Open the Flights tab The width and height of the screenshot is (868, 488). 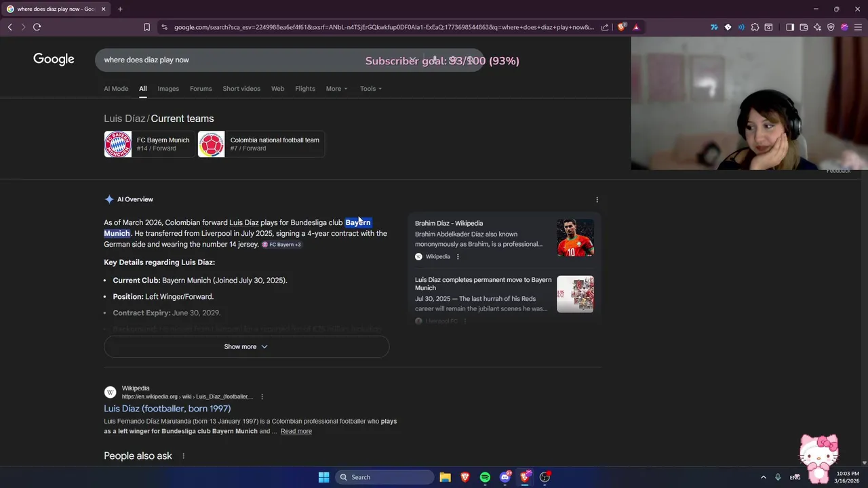pyautogui.click(x=305, y=89)
